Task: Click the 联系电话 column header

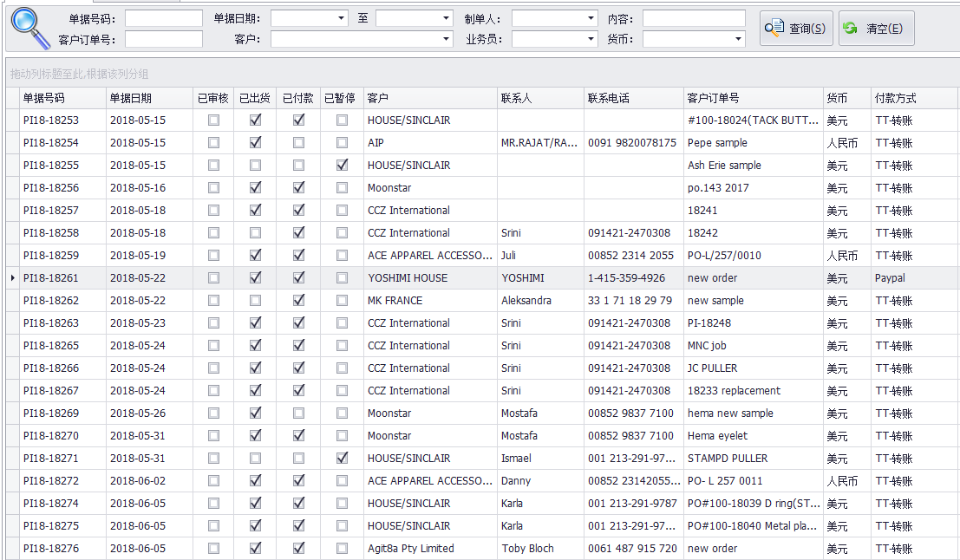Action: point(634,98)
